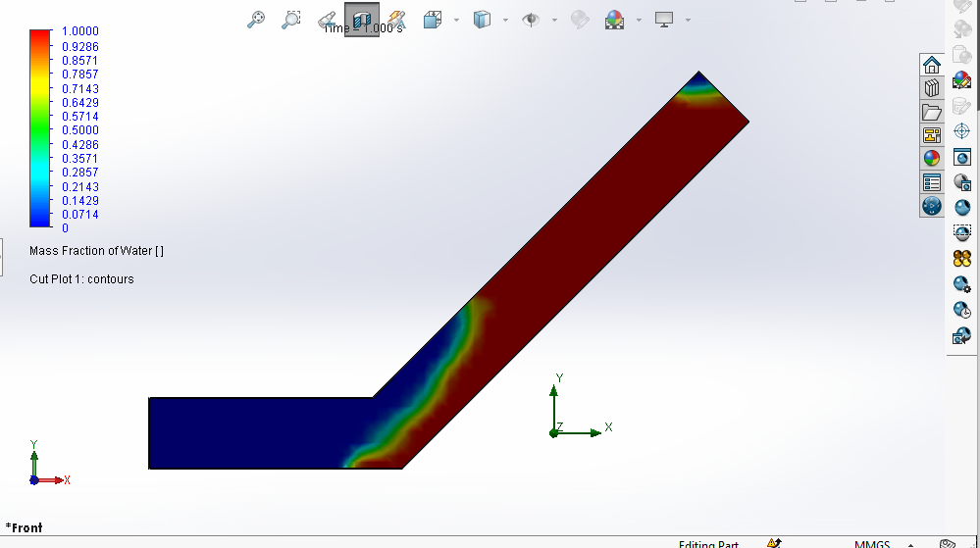980x548 pixels.
Task: Open Schedule Render sphere-with-clock icon
Action: (962, 310)
